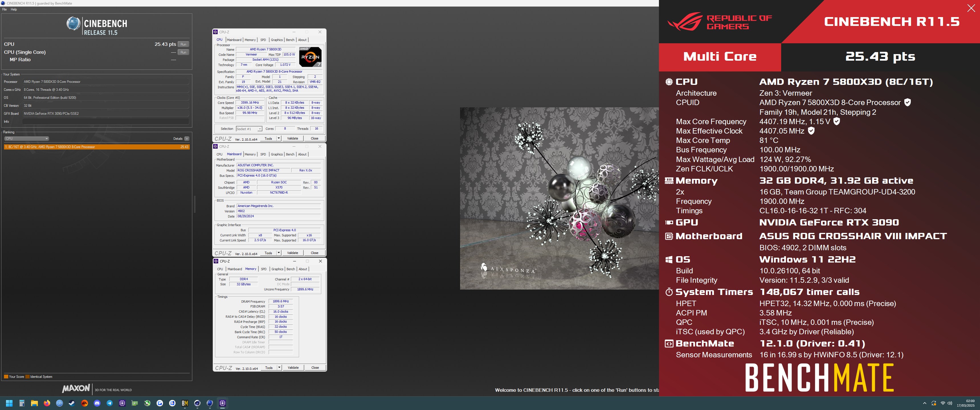The width and height of the screenshot is (980, 410).
Task: Open the BenchMate BM taskbar icon
Action: [185, 403]
